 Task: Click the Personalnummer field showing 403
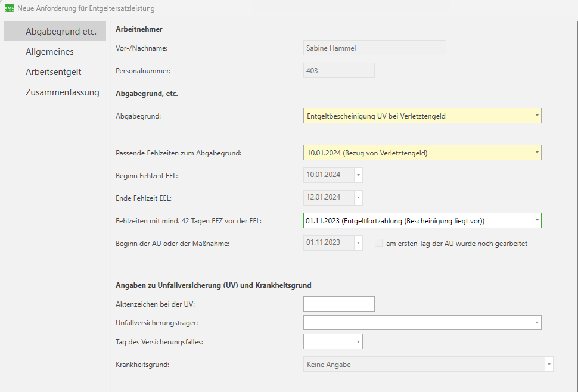pyautogui.click(x=338, y=70)
